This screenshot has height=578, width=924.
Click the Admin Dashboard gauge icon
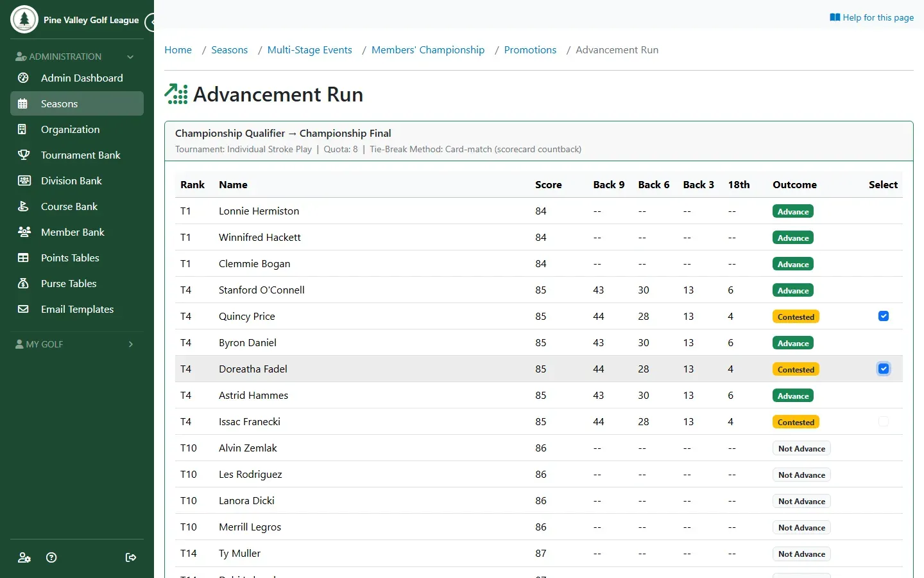[23, 78]
